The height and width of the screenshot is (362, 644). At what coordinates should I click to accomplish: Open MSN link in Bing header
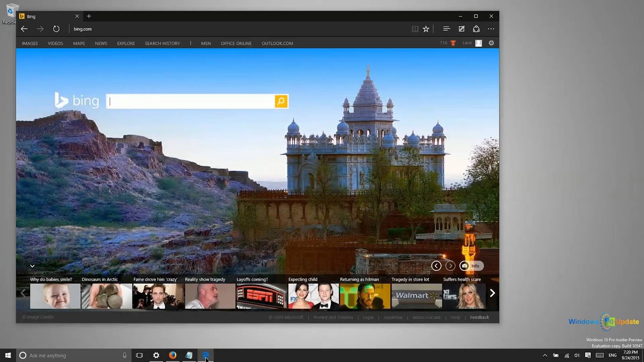coord(206,43)
